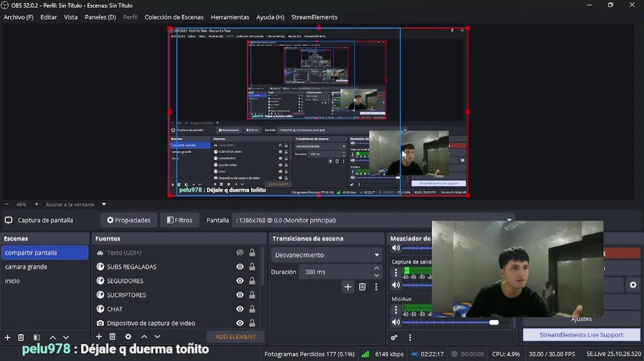Add a new source in Fuentes toolbar
Screen dimensions: 644x361
tap(99, 337)
